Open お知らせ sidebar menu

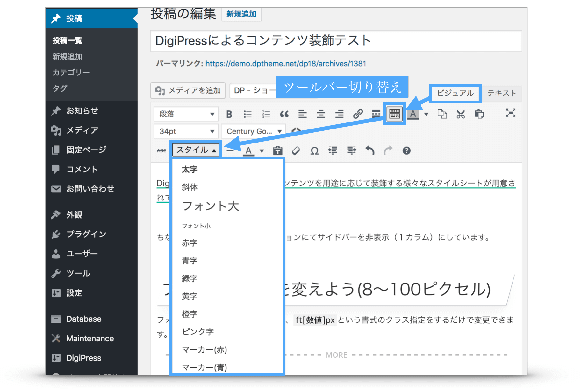(91, 111)
